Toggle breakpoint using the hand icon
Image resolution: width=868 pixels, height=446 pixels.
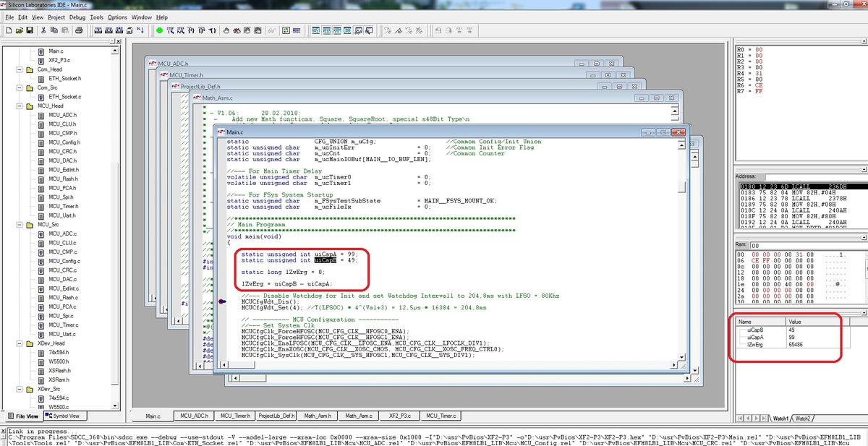pyautogui.click(x=226, y=30)
